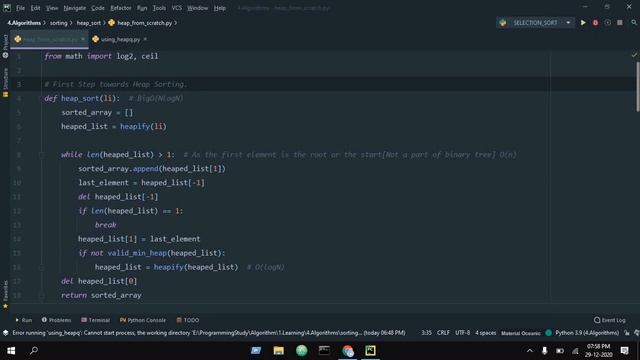Close the using_heapq.py tab
Screen dimensions: 640x360
(x=145, y=39)
